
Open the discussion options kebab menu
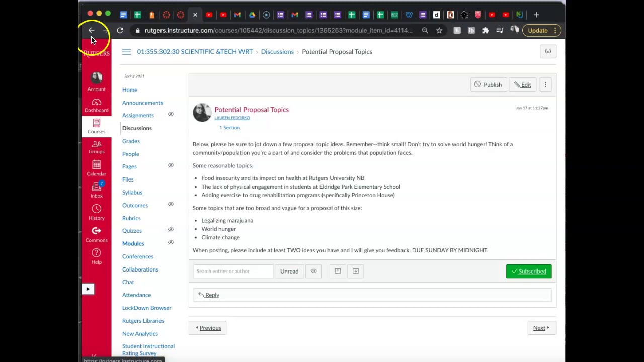click(x=545, y=85)
